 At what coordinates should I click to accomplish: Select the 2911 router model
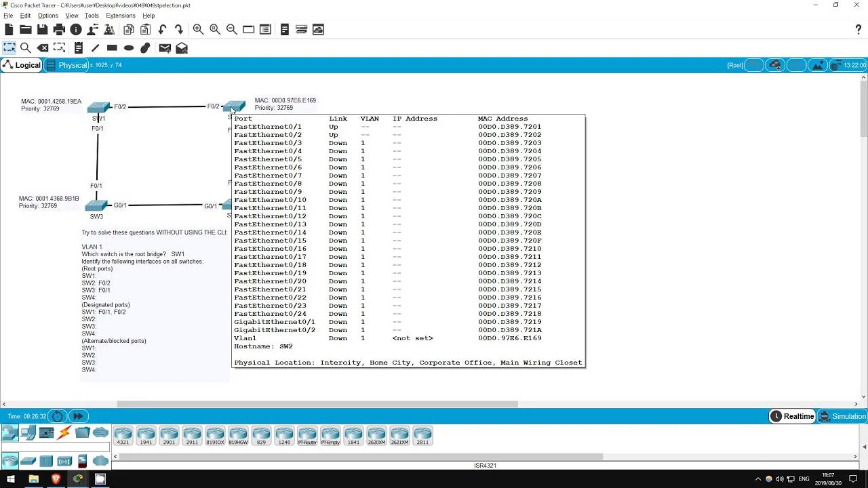point(192,436)
